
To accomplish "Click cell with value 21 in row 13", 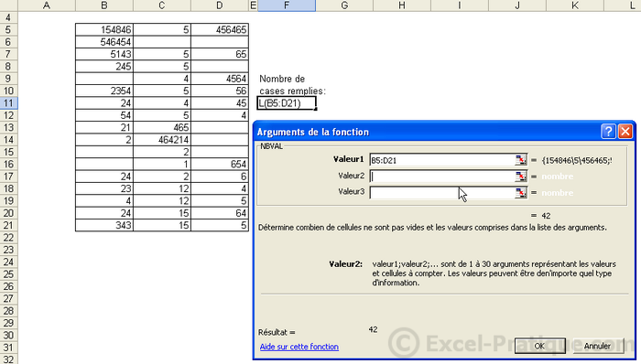I will tap(104, 128).
